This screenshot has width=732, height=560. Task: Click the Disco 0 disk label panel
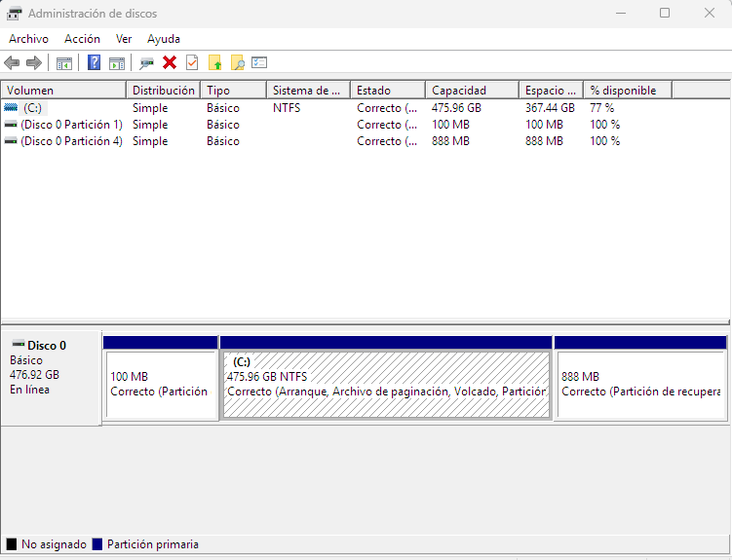[x=51, y=375]
